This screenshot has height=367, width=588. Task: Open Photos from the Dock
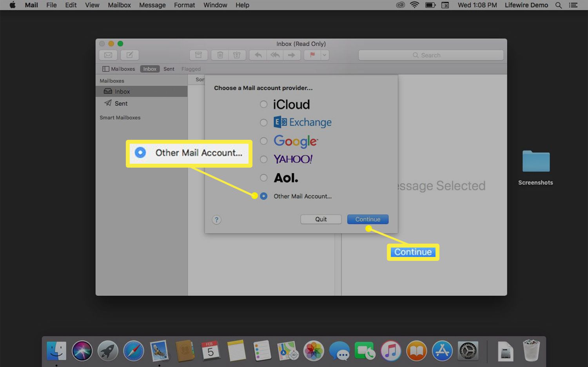click(x=314, y=351)
